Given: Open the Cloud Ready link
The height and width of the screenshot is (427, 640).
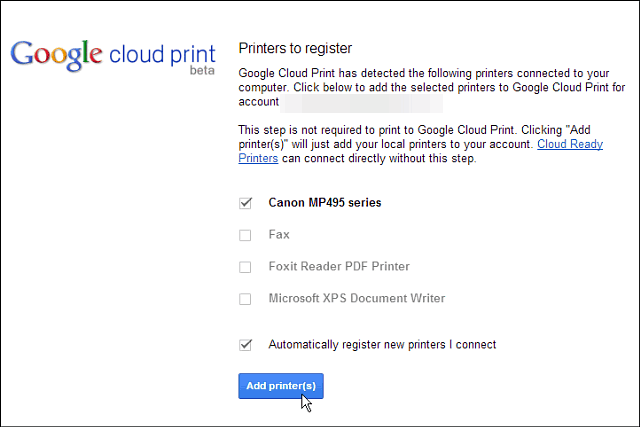Looking at the screenshot, I should click(x=570, y=144).
